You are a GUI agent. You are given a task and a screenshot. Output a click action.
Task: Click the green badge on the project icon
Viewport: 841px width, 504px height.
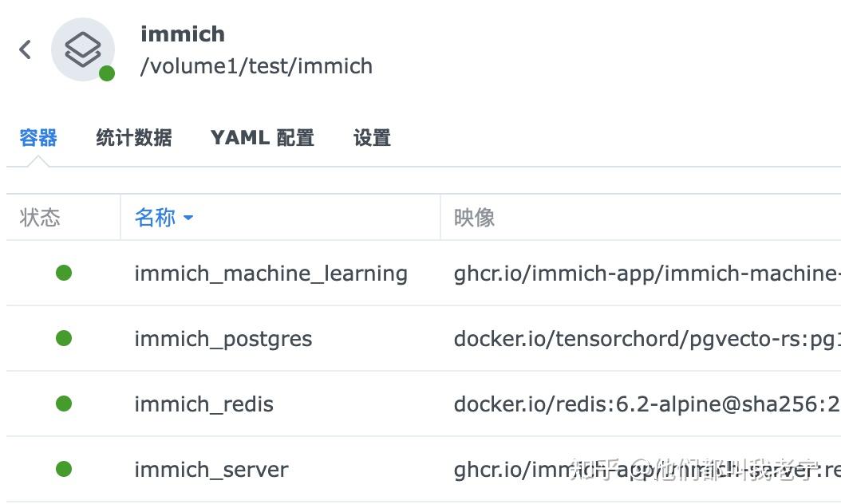tap(106, 73)
